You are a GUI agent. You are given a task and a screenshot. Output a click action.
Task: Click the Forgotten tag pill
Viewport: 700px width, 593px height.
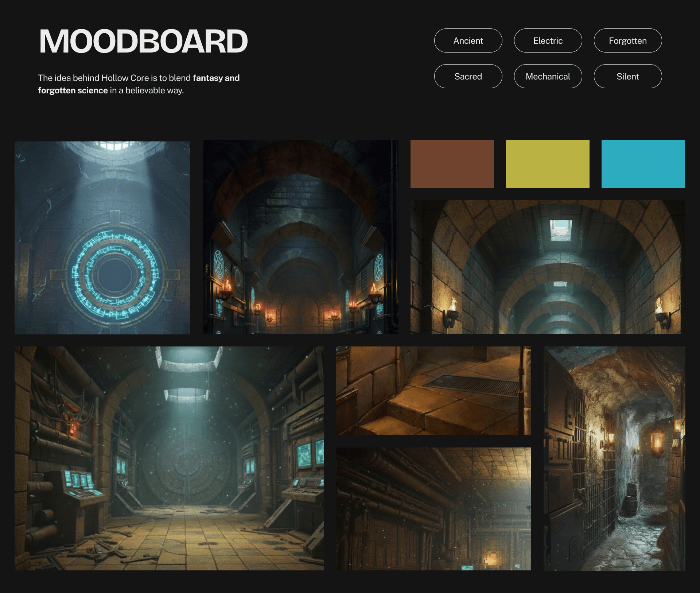point(627,40)
